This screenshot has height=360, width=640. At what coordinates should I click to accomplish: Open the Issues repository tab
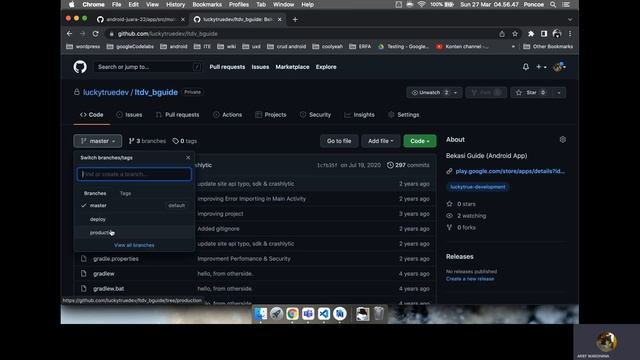pyautogui.click(x=129, y=115)
